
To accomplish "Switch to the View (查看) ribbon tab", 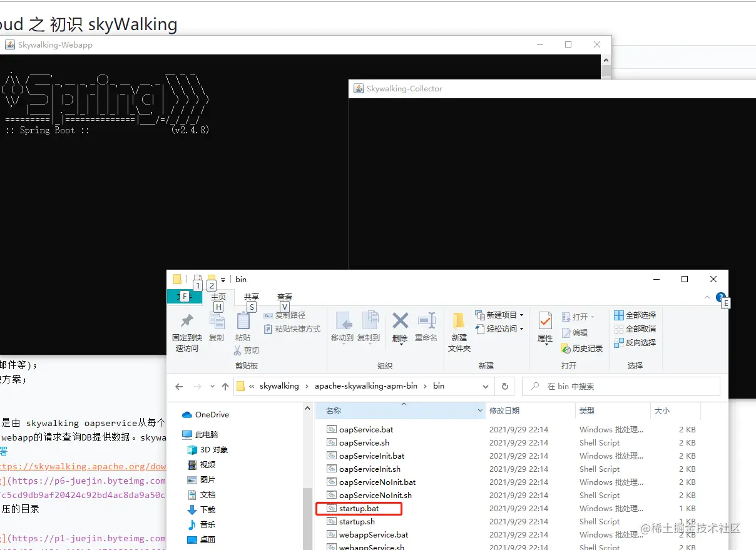I will coord(285,297).
